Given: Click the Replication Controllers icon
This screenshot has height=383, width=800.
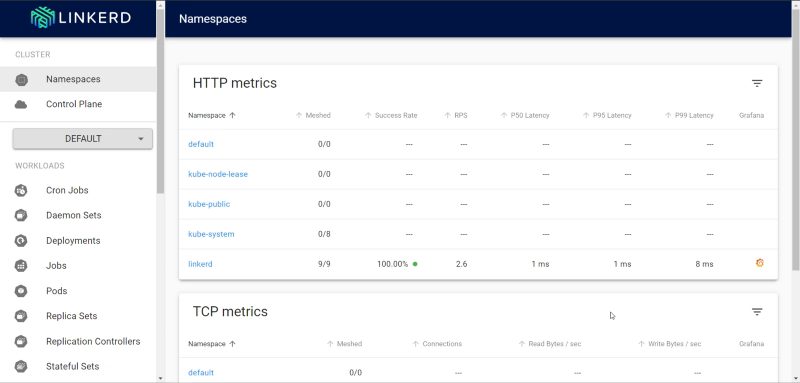Looking at the screenshot, I should point(21,341).
